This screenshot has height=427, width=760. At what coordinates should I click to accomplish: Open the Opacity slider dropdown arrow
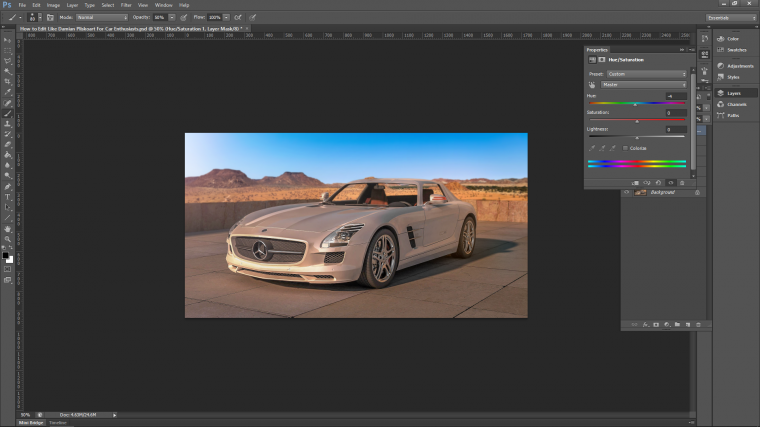pos(172,17)
